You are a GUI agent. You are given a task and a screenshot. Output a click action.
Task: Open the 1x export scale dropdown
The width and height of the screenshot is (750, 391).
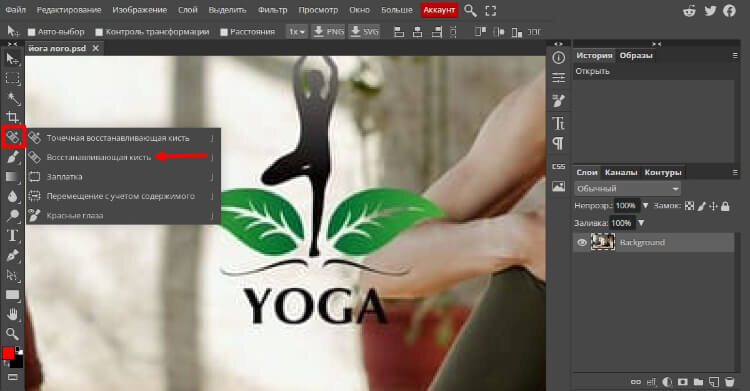coord(297,32)
